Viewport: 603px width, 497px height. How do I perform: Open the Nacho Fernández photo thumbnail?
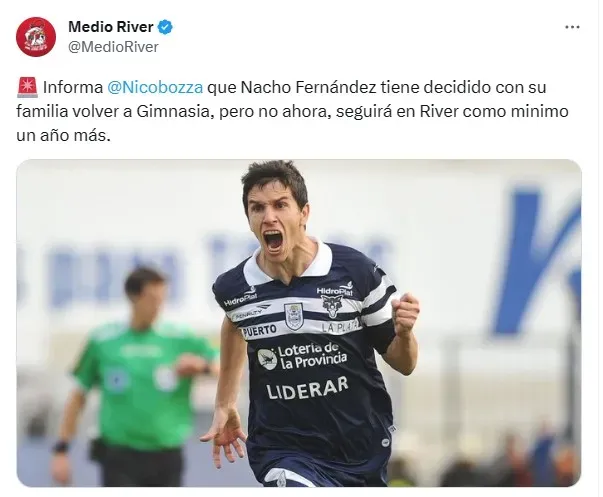[299, 323]
